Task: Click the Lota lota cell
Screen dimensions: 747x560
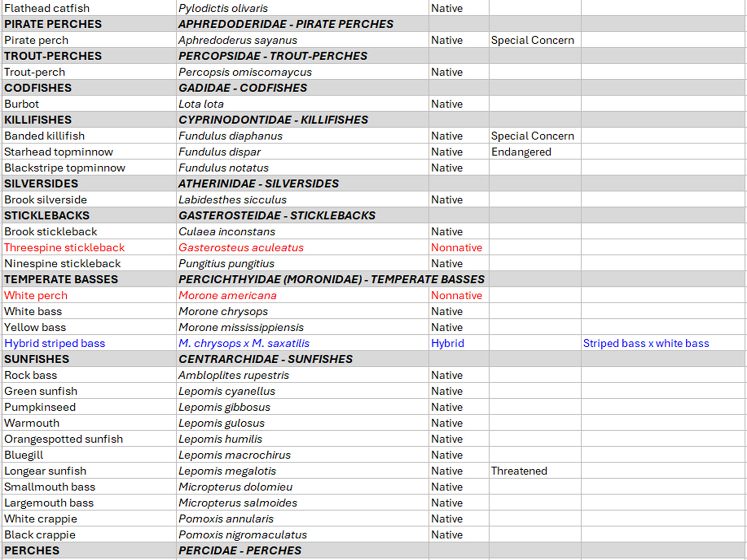Action: (x=201, y=104)
